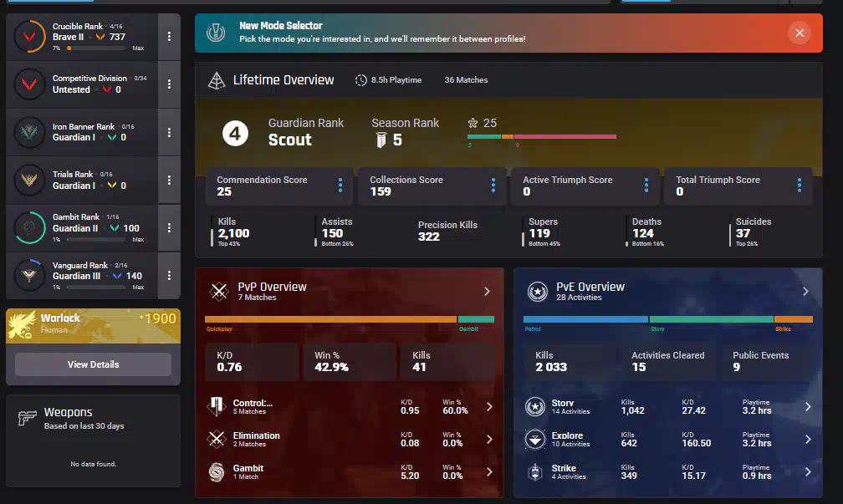Expand the PvP Overview panel arrow
Viewport: 843px width, 504px height.
tap(487, 291)
